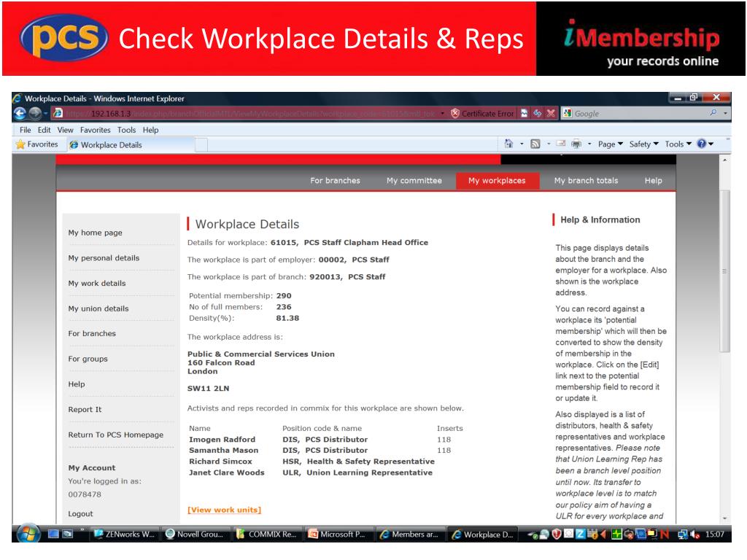Click the browser Back arrow button
Image resolution: width=747 pixels, height=560 pixels.
20,113
